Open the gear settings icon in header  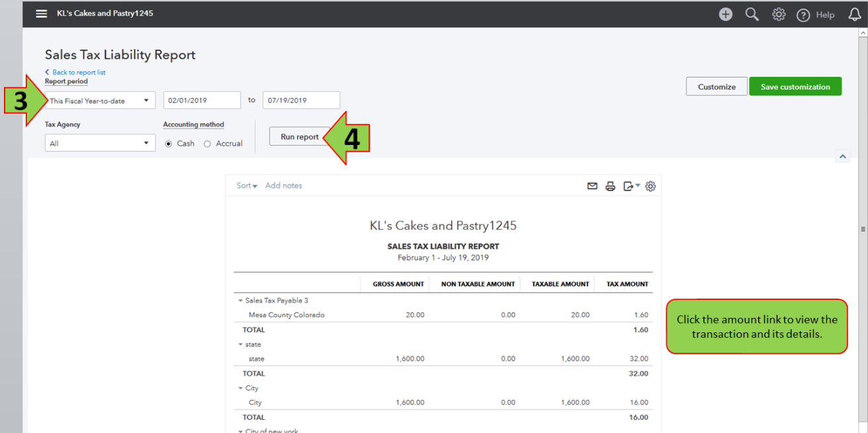pos(779,14)
